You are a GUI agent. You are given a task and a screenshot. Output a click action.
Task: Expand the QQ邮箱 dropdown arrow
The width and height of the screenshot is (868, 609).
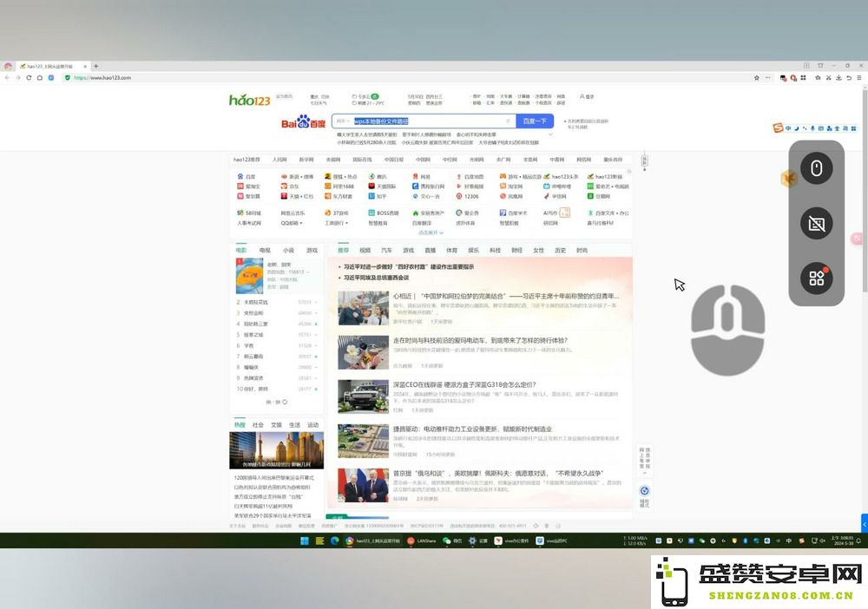click(x=301, y=224)
